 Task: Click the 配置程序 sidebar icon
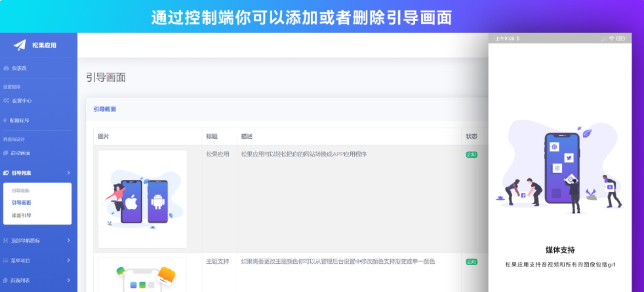(x=7, y=120)
